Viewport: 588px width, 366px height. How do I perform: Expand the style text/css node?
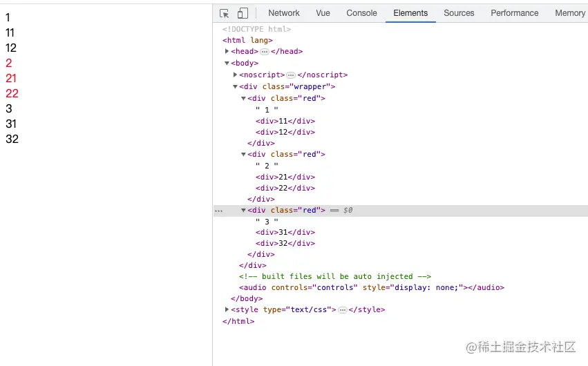point(227,309)
